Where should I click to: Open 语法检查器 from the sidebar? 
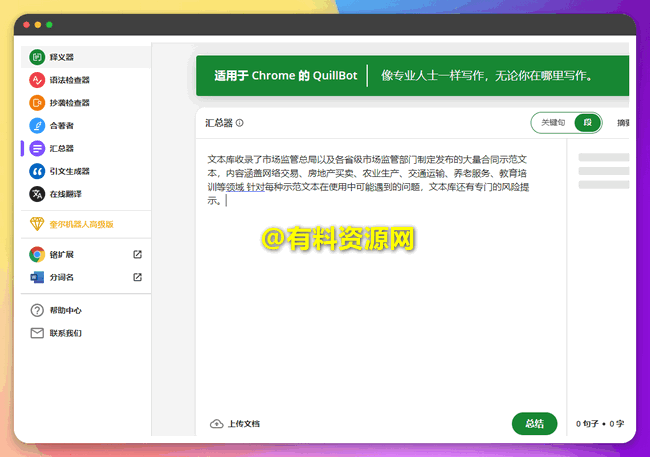[x=86, y=80]
